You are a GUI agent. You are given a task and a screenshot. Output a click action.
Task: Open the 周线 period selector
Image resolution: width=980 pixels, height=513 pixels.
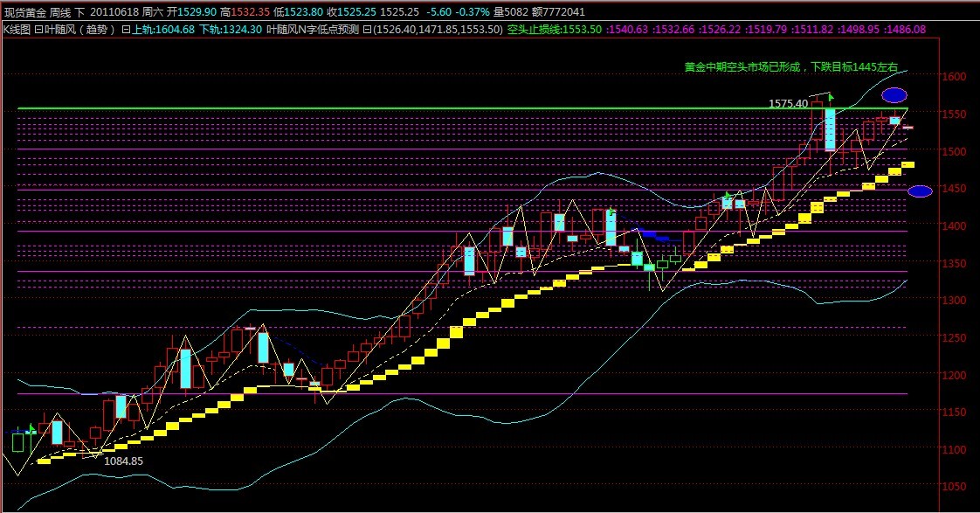tap(60, 12)
